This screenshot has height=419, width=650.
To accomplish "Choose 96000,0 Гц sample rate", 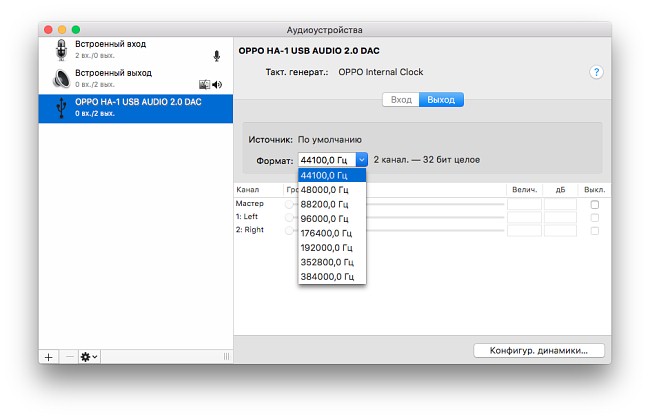I will [x=325, y=218].
